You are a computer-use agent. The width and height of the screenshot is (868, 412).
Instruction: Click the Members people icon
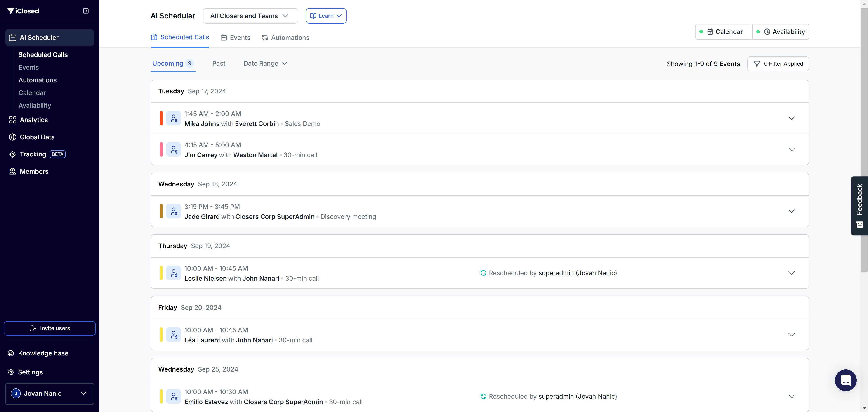(x=12, y=172)
